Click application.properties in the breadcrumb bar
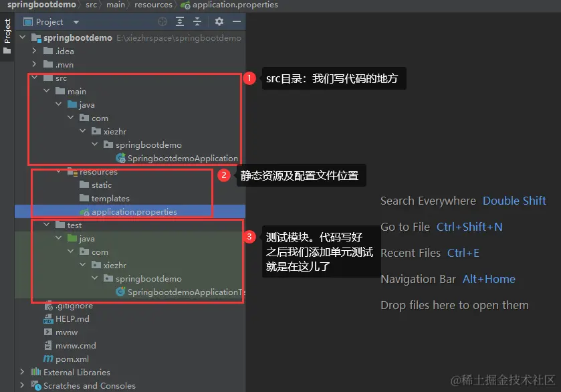The height and width of the screenshot is (392, 561). 235,5
